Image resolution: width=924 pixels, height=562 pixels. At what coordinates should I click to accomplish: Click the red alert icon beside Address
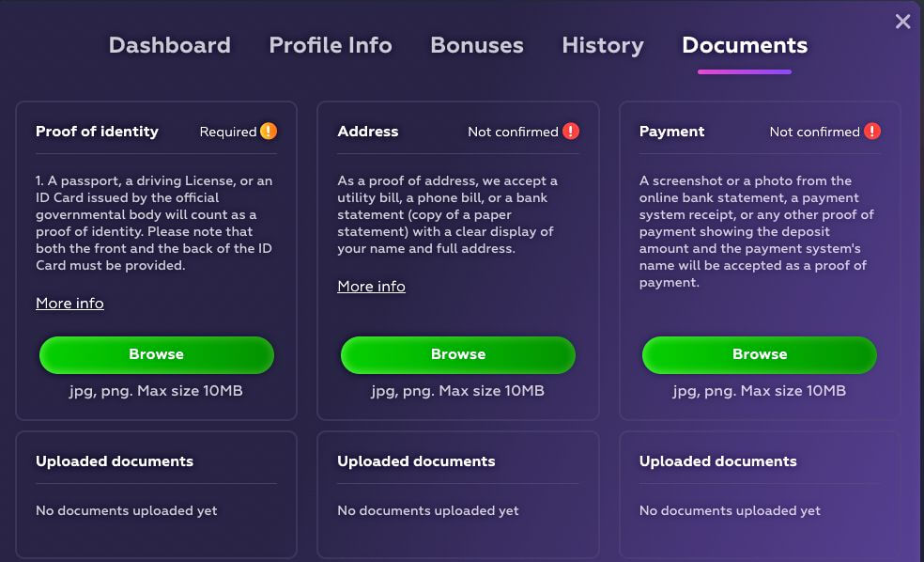point(571,132)
